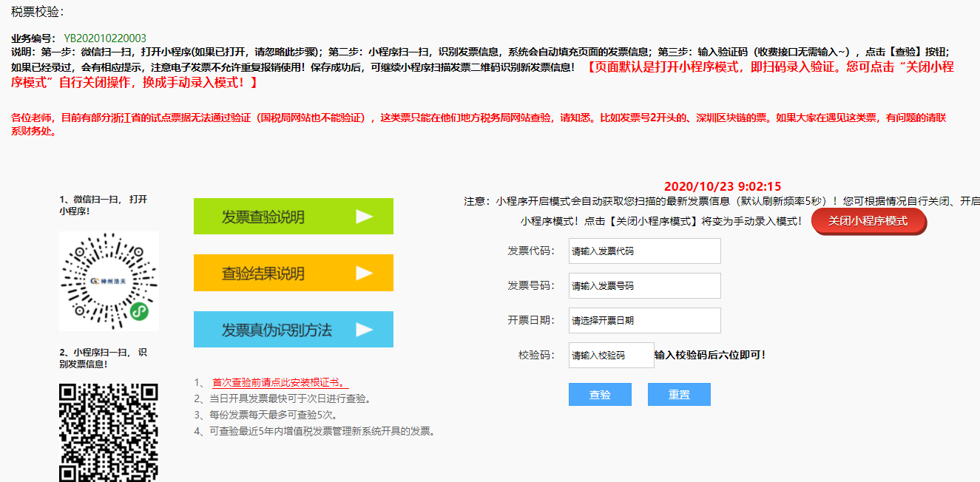
Task: Click the green mini-program logo on the round code
Action: coord(140,313)
